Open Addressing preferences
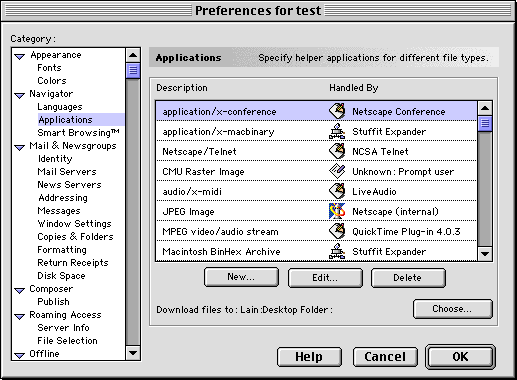 point(63,198)
